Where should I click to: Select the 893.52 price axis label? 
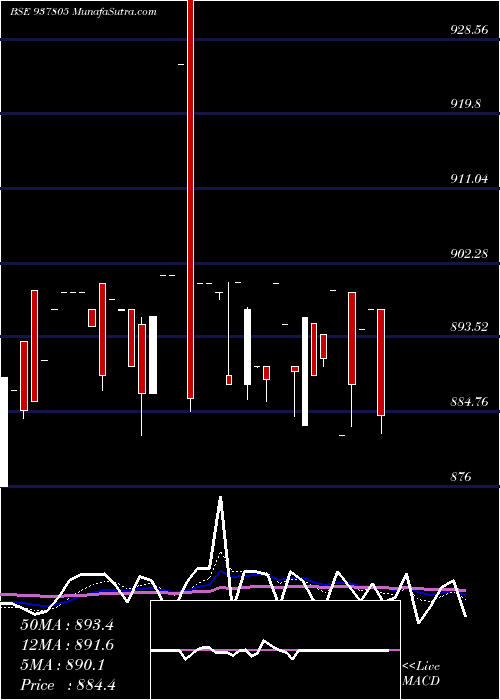(469, 327)
